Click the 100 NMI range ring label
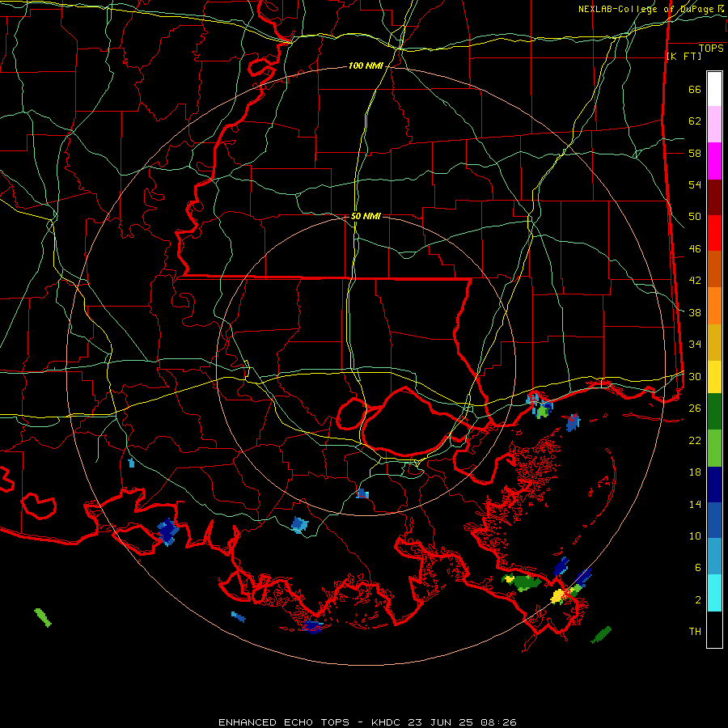Viewport: 728px width, 728px height. pos(366,66)
